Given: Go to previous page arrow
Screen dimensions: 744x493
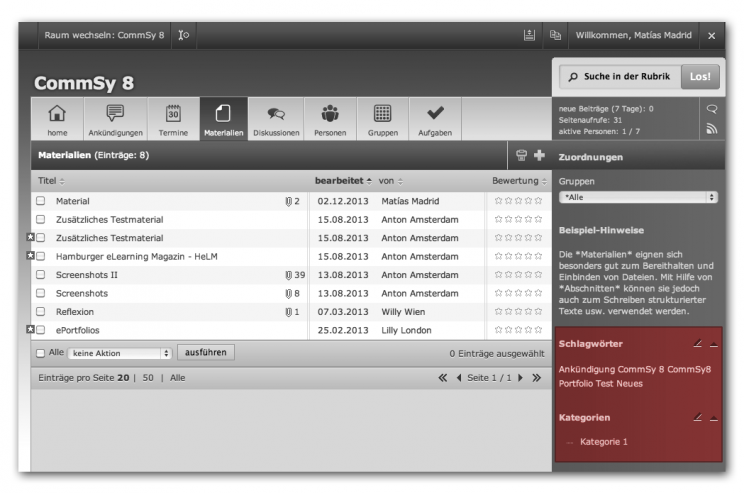Looking at the screenshot, I should click(x=459, y=378).
